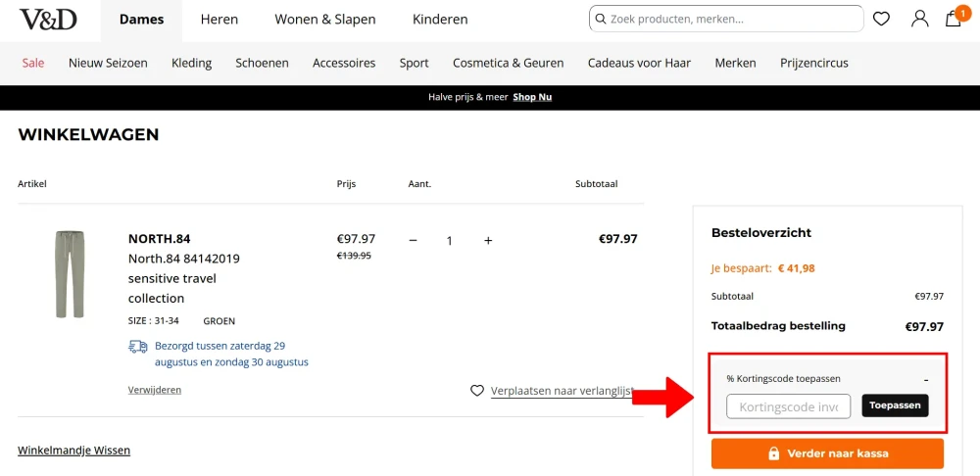Image resolution: width=980 pixels, height=476 pixels.
Task: Open the green trousers product thumbnail
Action: [x=70, y=274]
